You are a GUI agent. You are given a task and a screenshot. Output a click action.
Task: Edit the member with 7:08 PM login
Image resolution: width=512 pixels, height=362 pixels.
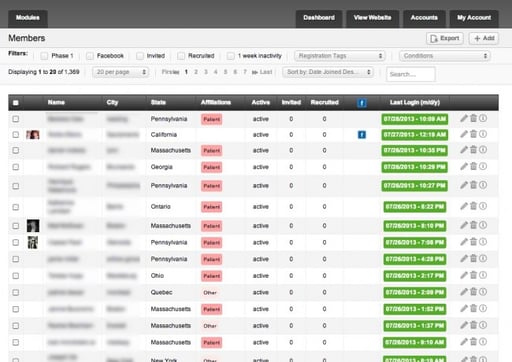[x=464, y=242]
